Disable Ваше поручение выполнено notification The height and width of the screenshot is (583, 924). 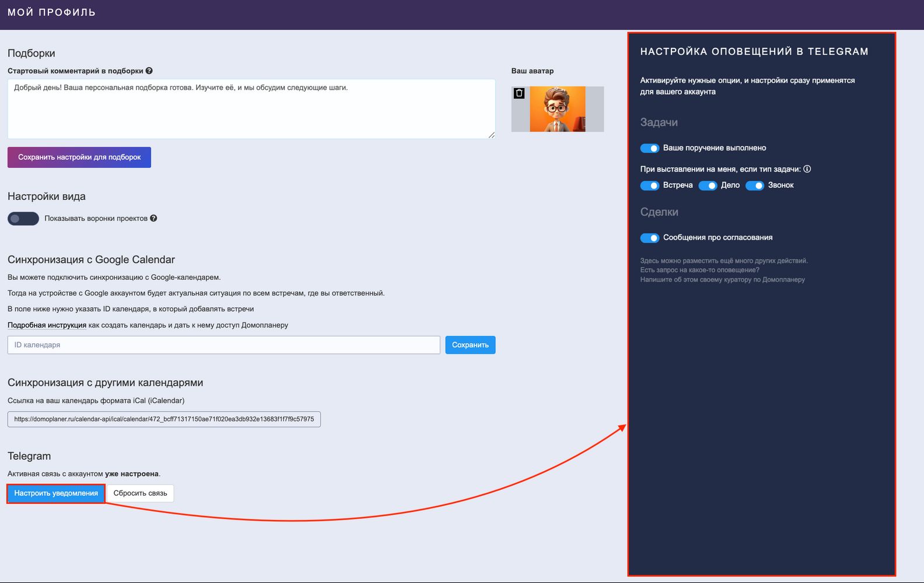coord(650,148)
